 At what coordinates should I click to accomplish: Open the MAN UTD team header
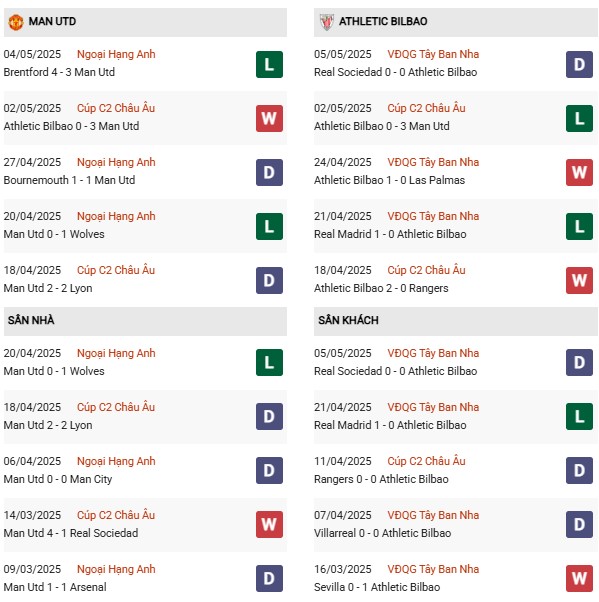coord(145,22)
